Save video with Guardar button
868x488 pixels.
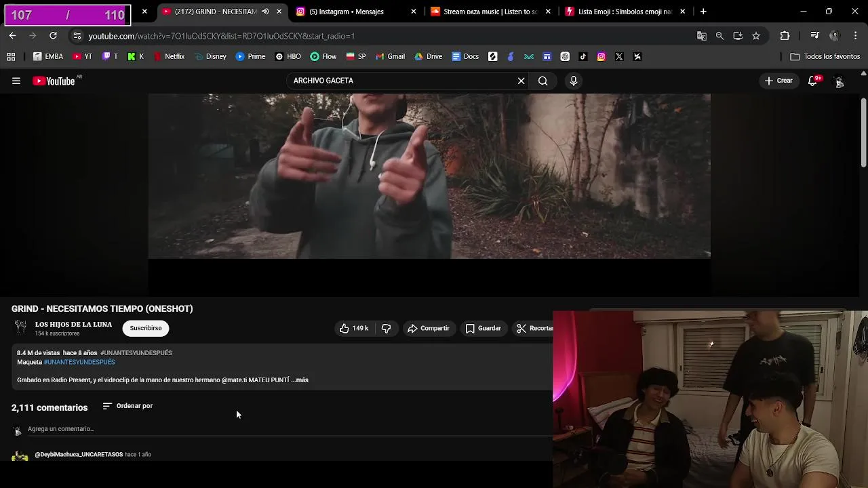pos(483,328)
